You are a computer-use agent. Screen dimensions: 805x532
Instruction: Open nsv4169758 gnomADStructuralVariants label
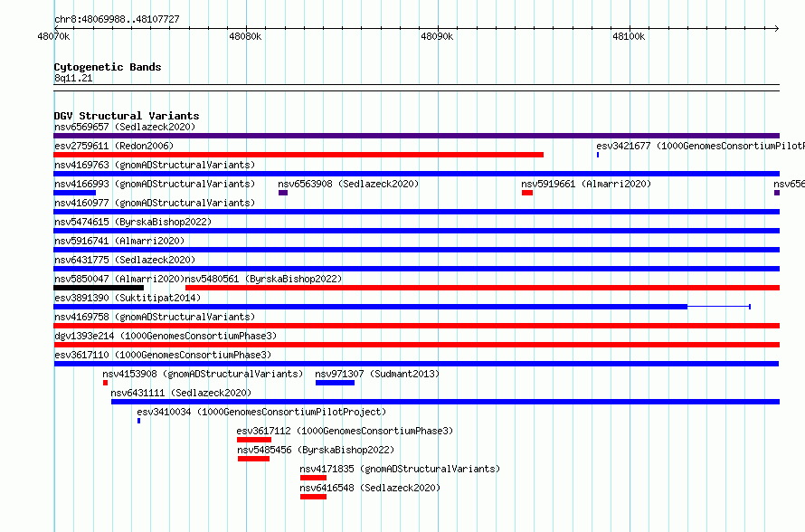155,317
